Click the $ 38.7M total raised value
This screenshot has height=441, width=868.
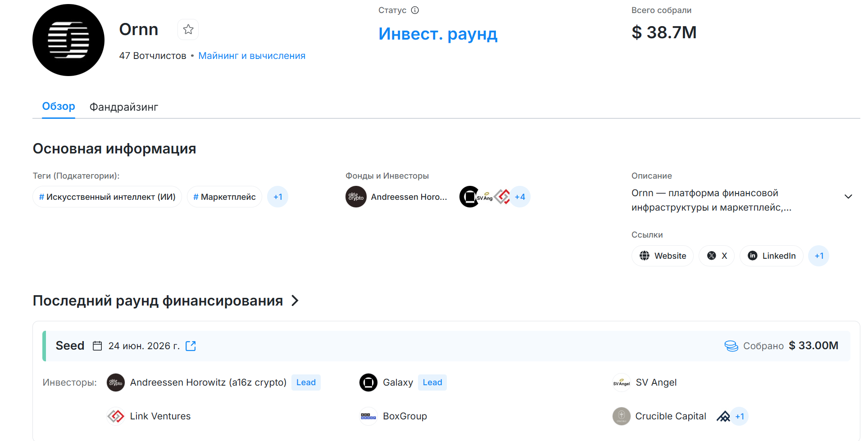click(664, 32)
